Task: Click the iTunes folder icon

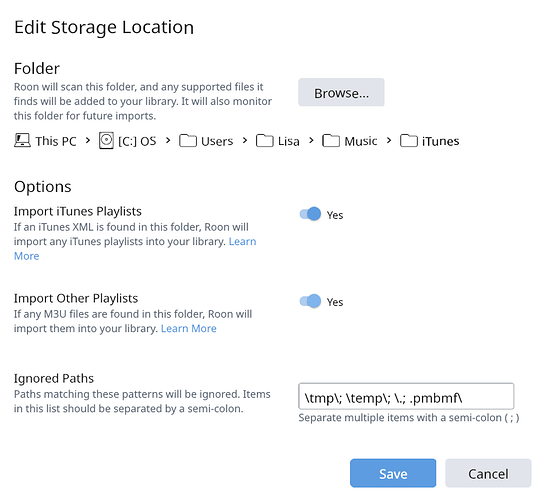Action: click(409, 141)
